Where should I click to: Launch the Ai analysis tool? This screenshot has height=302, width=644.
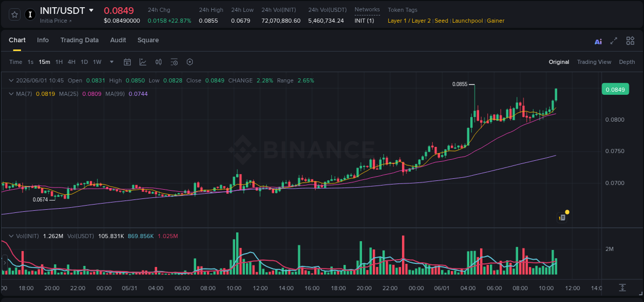click(598, 42)
